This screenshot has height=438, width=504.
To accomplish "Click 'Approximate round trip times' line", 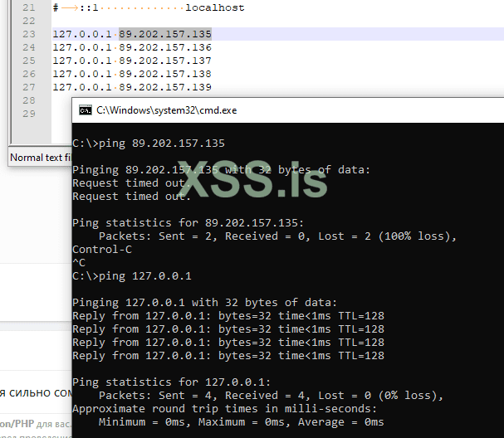I will click(x=225, y=409).
